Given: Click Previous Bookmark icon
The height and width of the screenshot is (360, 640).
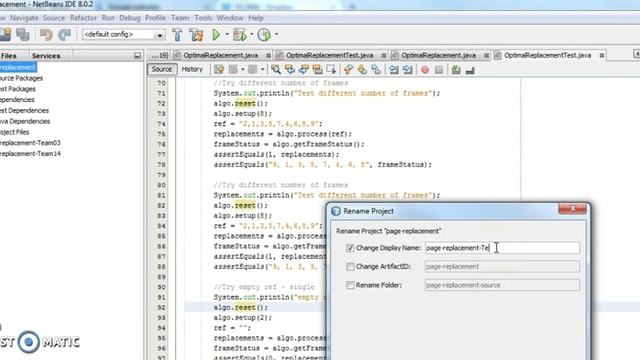Looking at the screenshot, I should (x=348, y=70).
